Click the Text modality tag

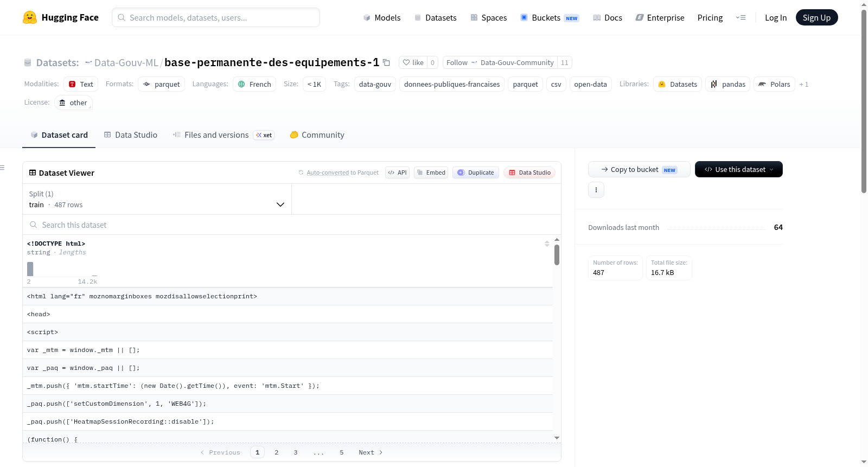pos(81,84)
